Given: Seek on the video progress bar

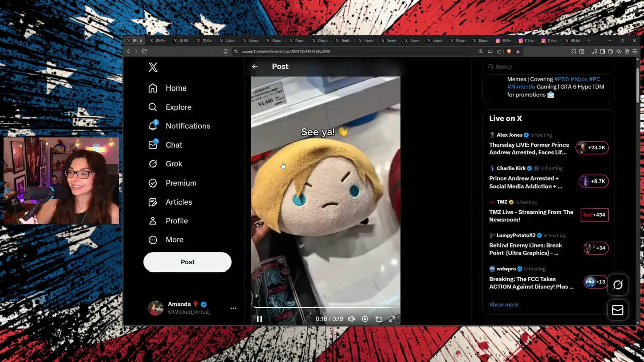Looking at the screenshot, I should 326,307.
